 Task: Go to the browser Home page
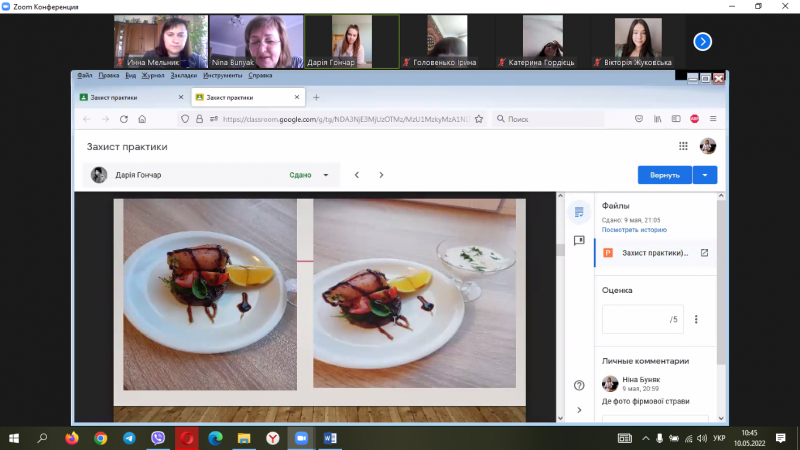coord(142,119)
